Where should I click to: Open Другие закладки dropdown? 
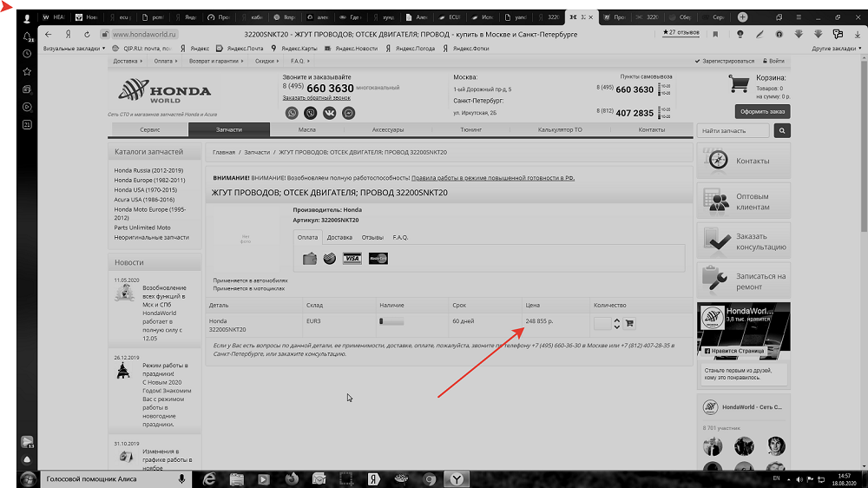click(837, 48)
